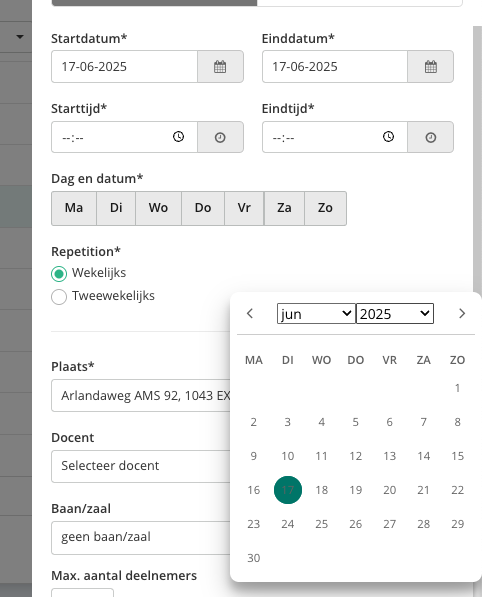Click the small clock inside the Eindtijd field
The image size is (482, 597).
(388, 137)
